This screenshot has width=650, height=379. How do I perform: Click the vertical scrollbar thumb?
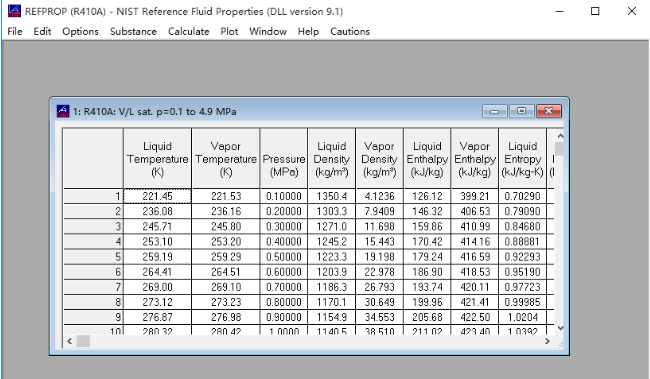(560, 149)
